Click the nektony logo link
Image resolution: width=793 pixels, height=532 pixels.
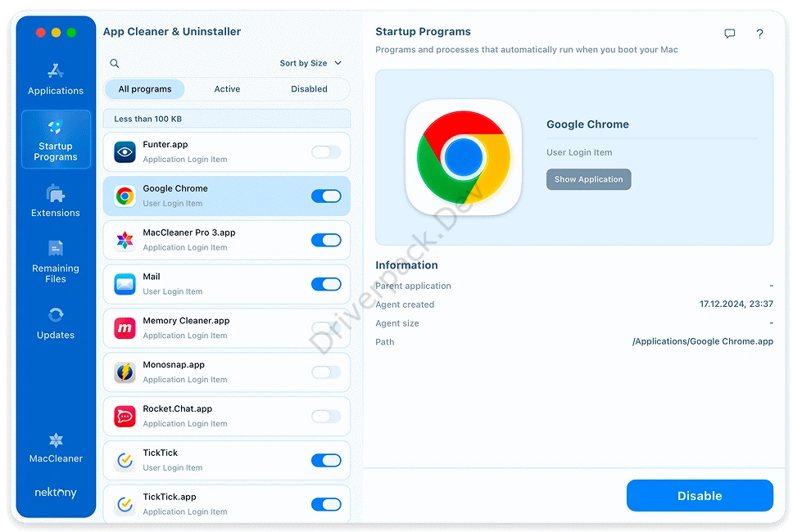(x=56, y=492)
